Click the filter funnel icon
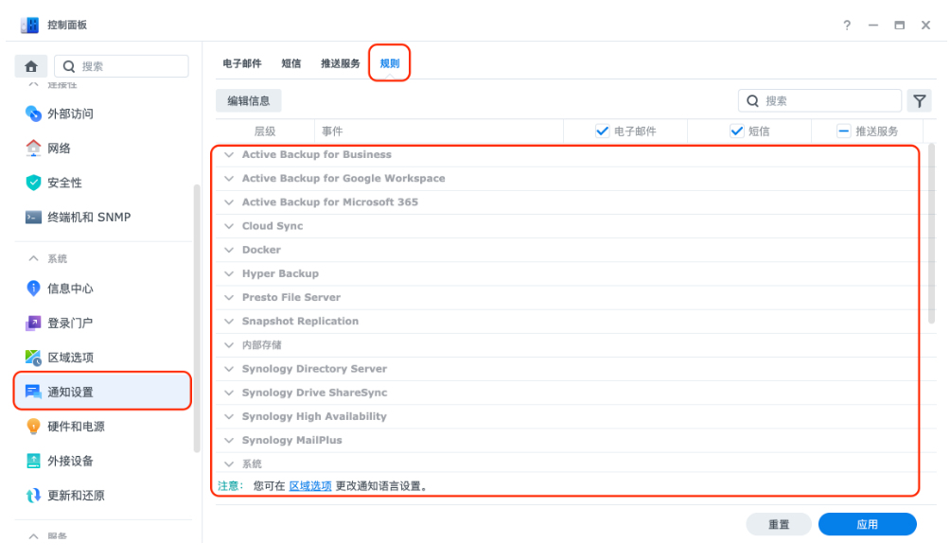This screenshot has width=951, height=560. [920, 100]
